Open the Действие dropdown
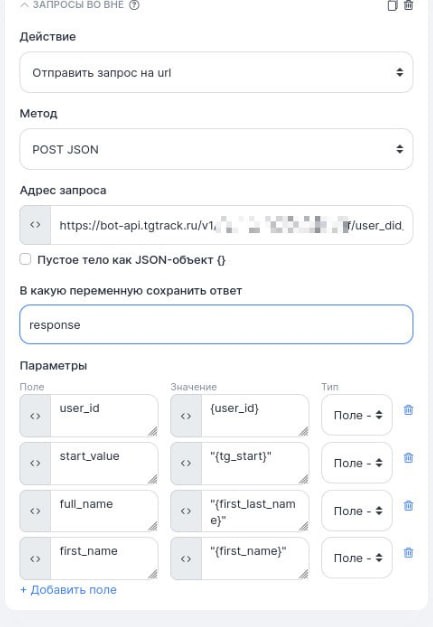This screenshot has width=433, height=627. click(216, 72)
